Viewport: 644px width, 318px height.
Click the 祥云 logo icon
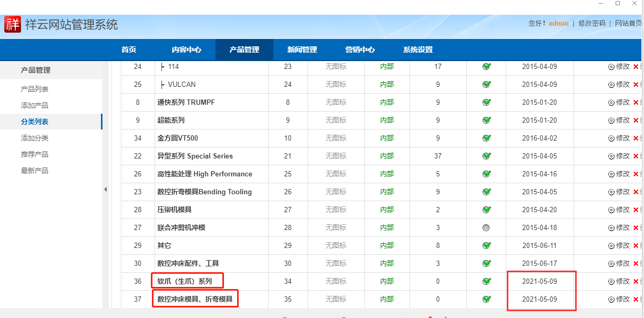pyautogui.click(x=12, y=24)
